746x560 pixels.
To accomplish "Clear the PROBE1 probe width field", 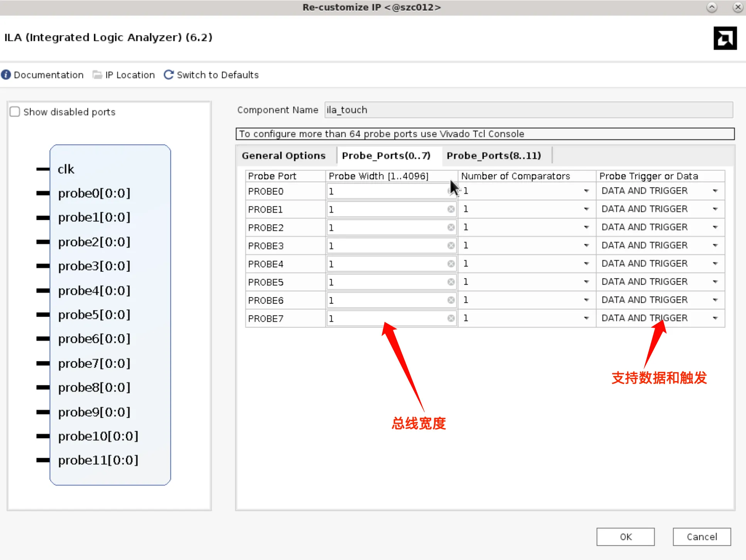I will (x=450, y=209).
